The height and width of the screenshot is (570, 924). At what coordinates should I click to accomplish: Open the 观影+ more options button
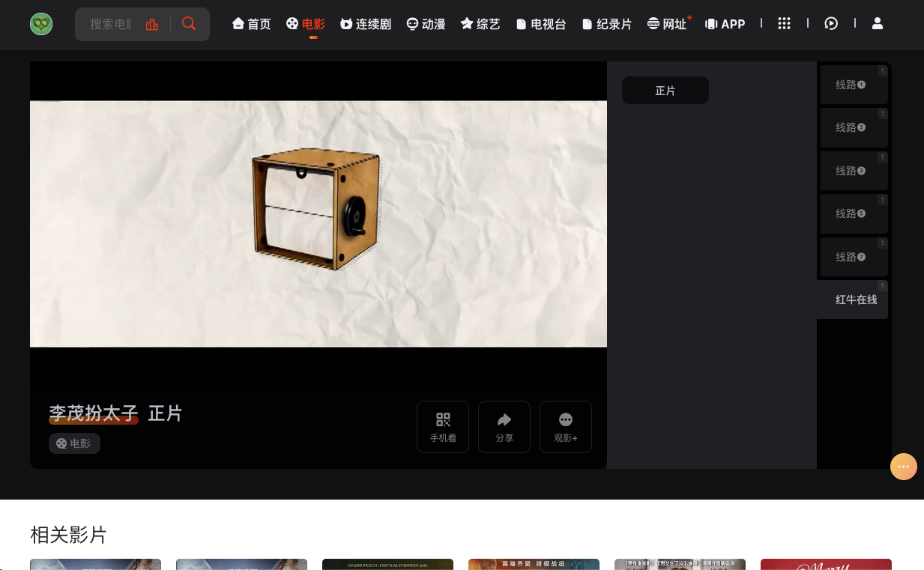click(566, 427)
